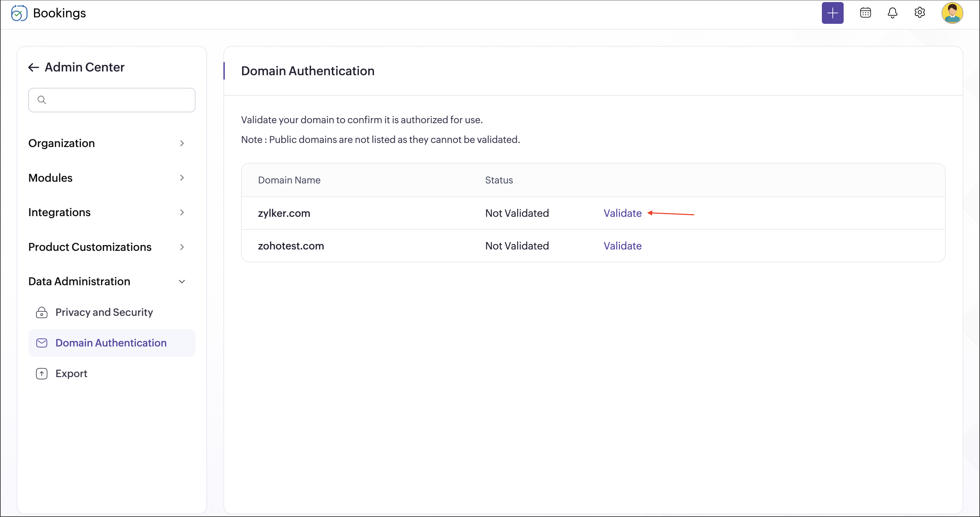Viewport: 980px width, 517px height.
Task: Click the public domains note text
Action: 381,140
